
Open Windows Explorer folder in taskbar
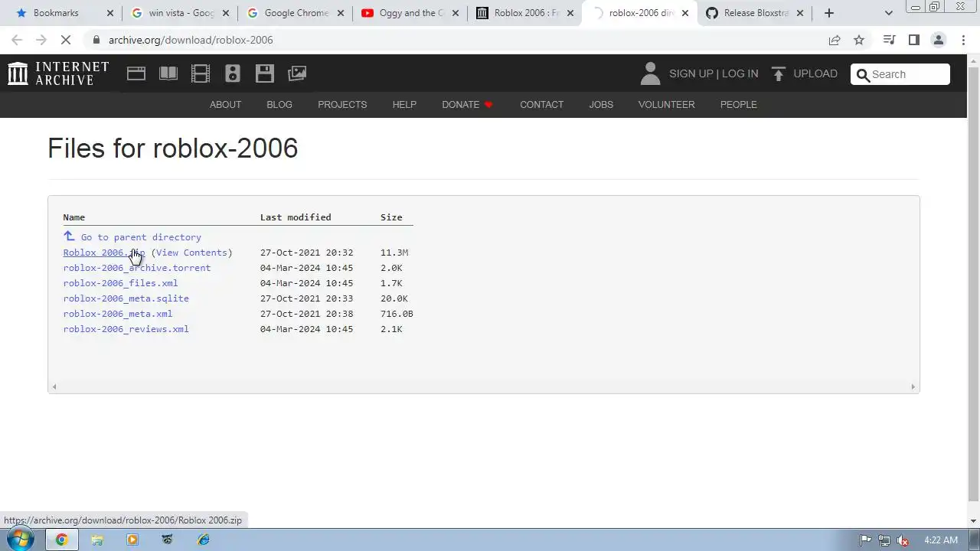(97, 540)
